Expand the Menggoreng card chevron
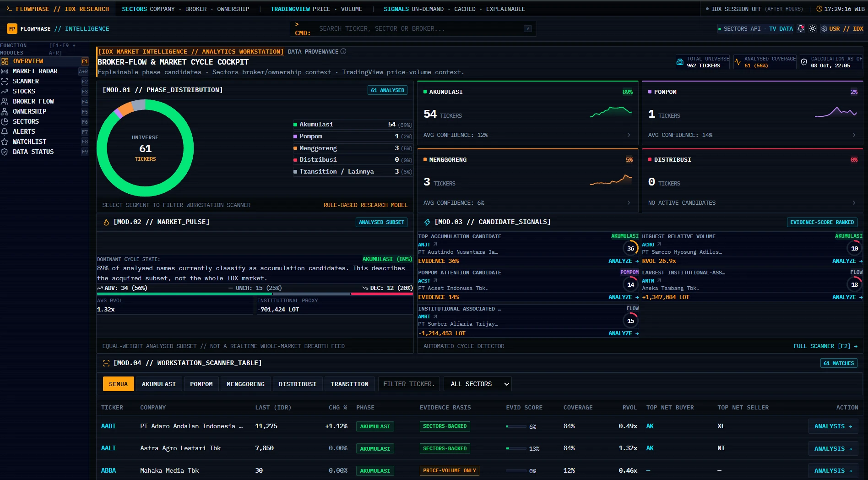The height and width of the screenshot is (480, 868). point(629,202)
